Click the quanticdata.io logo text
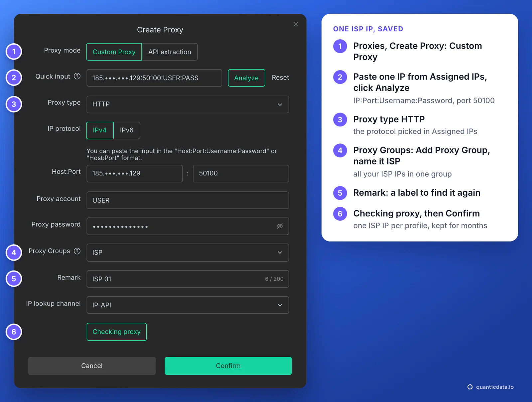This screenshot has height=402, width=532. pos(495,387)
